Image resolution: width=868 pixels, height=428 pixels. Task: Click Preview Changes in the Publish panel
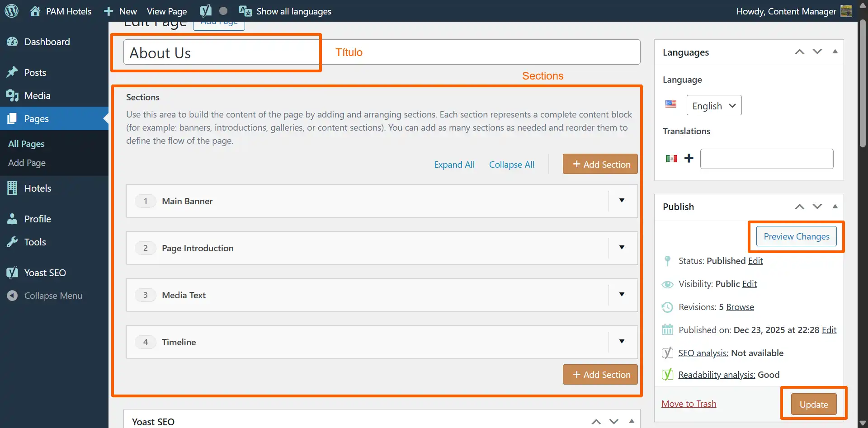796,236
